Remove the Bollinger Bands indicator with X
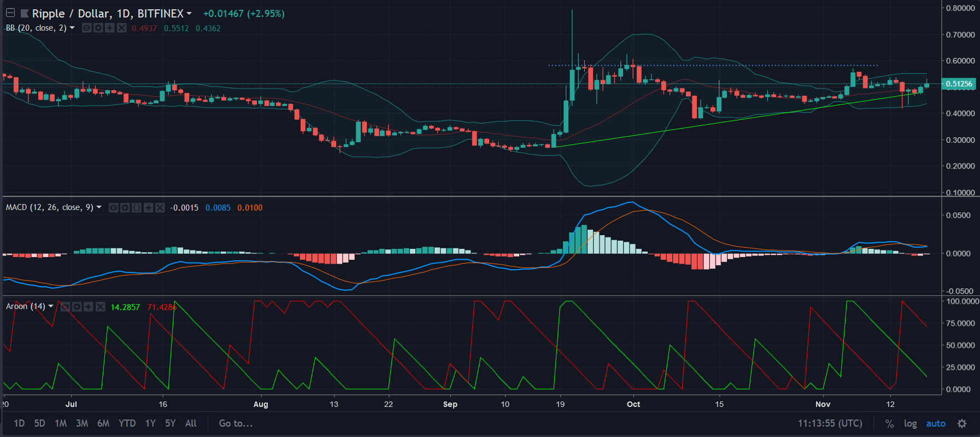 121,28
